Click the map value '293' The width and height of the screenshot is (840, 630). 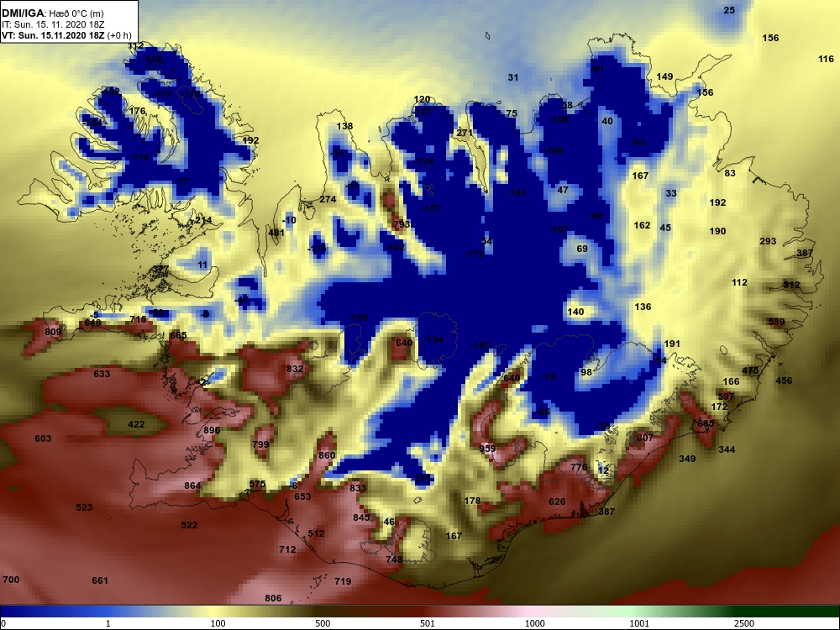[768, 242]
